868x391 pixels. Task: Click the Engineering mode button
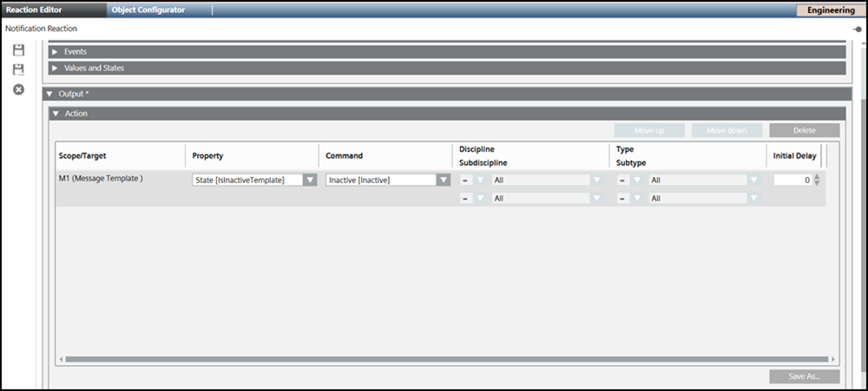click(x=830, y=10)
